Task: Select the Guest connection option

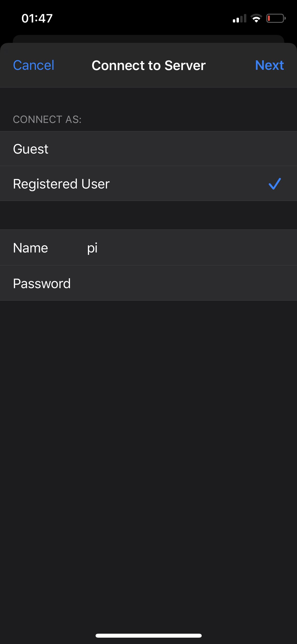Action: 148,149
